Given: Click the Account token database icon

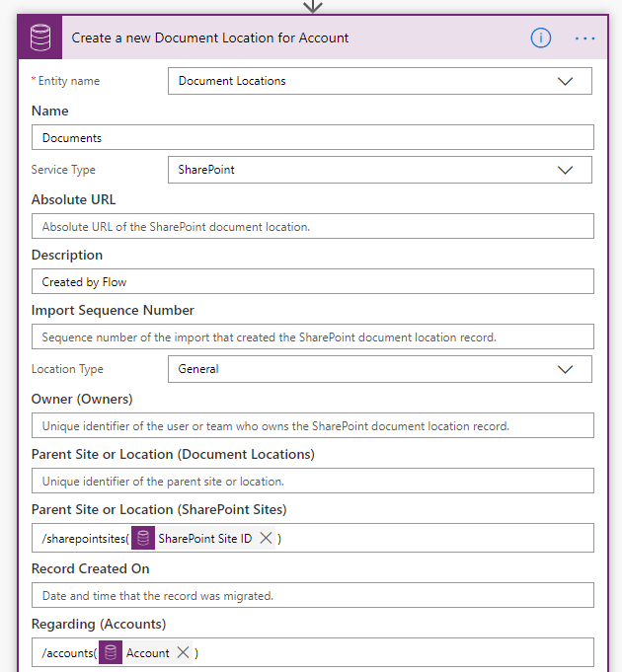Looking at the screenshot, I should tap(111, 653).
